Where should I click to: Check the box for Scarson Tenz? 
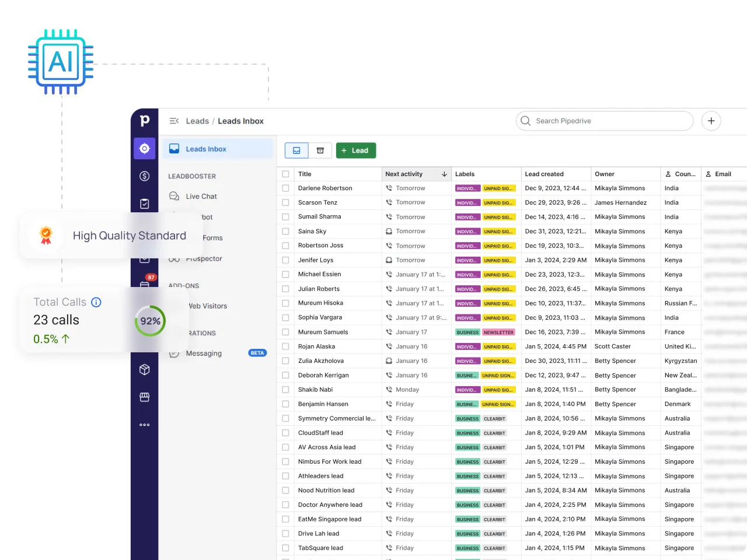pyautogui.click(x=285, y=202)
